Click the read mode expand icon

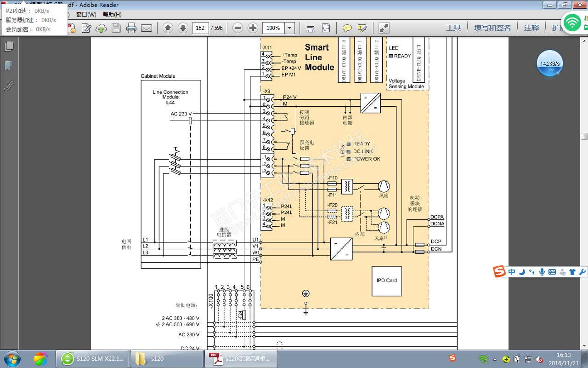(384, 28)
